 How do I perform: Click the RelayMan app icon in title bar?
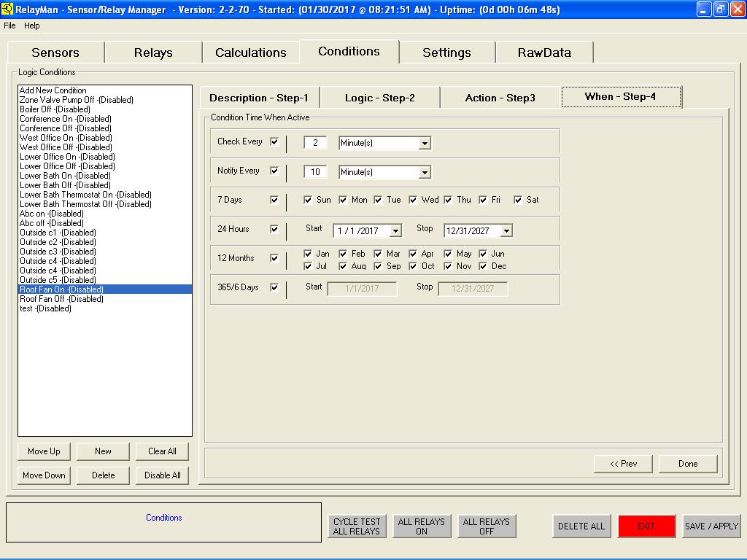[x=7, y=9]
